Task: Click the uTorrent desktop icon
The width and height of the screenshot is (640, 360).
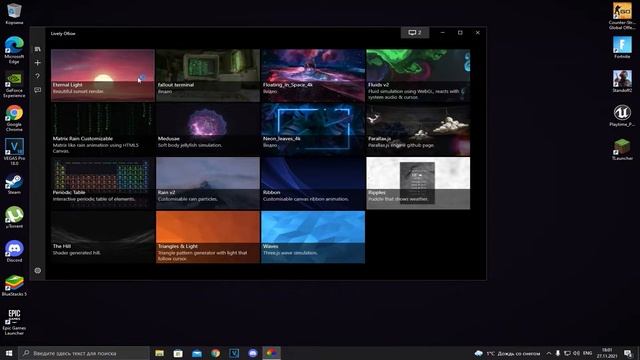Action: [x=14, y=217]
